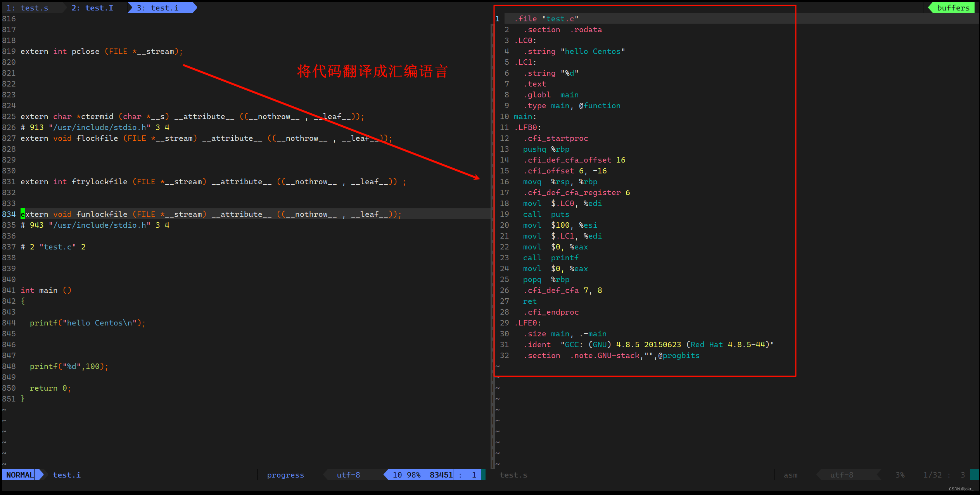Click 'call printf' instruction

[x=551, y=258]
